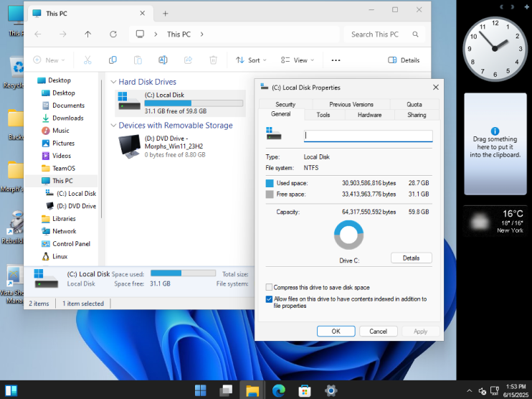Viewport: 532px width, 399px height.
Task: Collapse the Hard Disk Drives group
Action: [x=113, y=82]
